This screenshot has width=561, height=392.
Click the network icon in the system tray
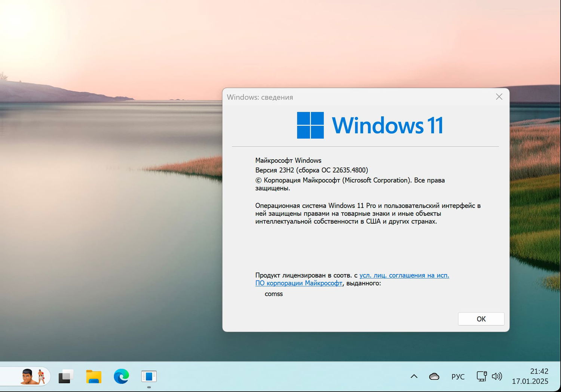point(481,376)
